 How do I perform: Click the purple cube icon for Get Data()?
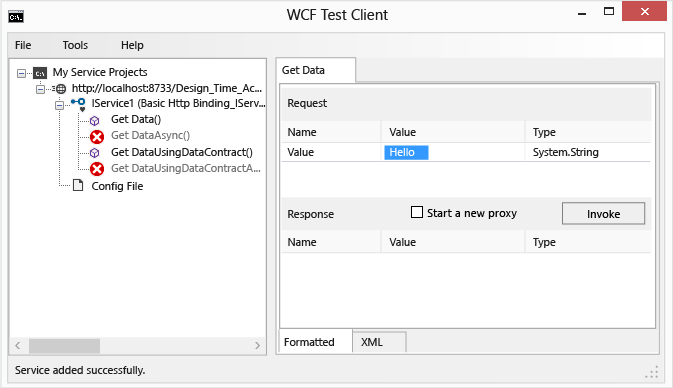point(95,121)
